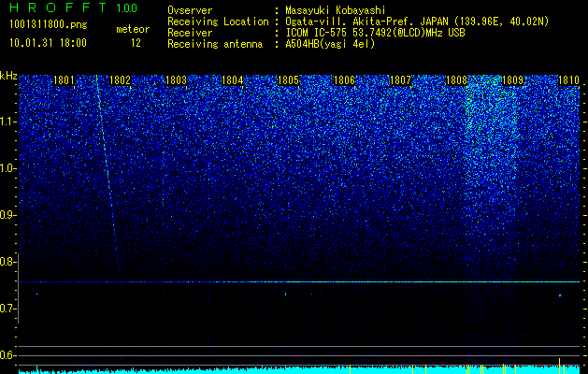
Task: Click the 1810 time marker
Action: pos(568,80)
